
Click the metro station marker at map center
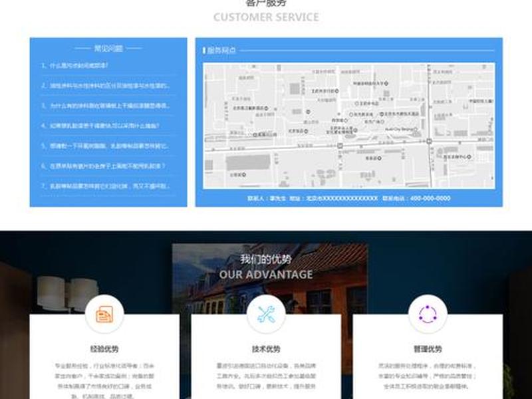pos(340,146)
